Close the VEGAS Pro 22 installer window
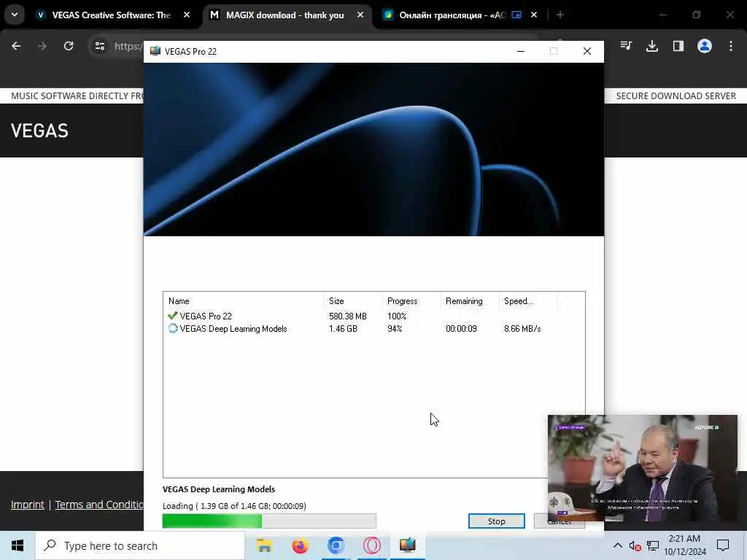Viewport: 747px width, 560px height. pos(587,51)
